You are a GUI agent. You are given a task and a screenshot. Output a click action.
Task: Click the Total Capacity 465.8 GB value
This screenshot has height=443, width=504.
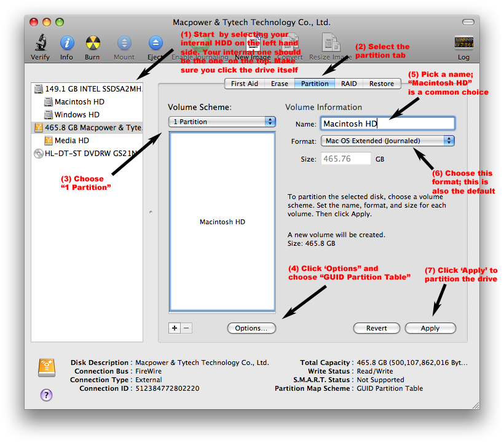coord(412,363)
